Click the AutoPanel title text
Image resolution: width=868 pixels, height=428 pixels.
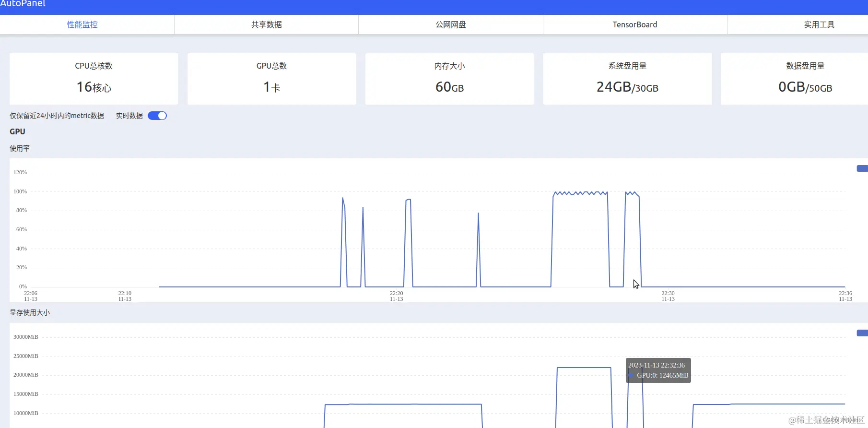[x=23, y=3]
